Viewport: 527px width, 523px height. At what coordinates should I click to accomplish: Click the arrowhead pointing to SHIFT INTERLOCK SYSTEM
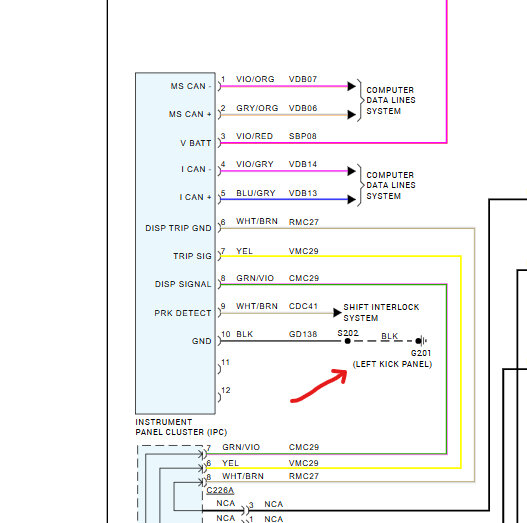[x=337, y=313]
